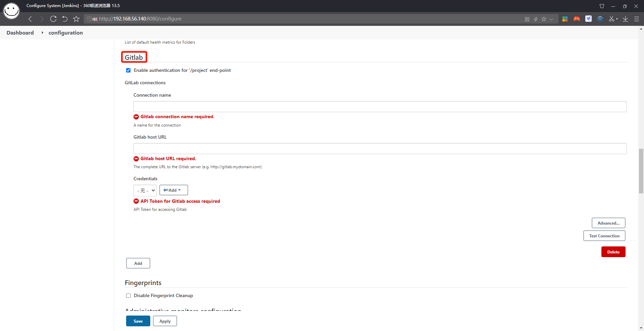Click the page vertical scrollbar thumb
644x331 pixels.
tap(641, 171)
